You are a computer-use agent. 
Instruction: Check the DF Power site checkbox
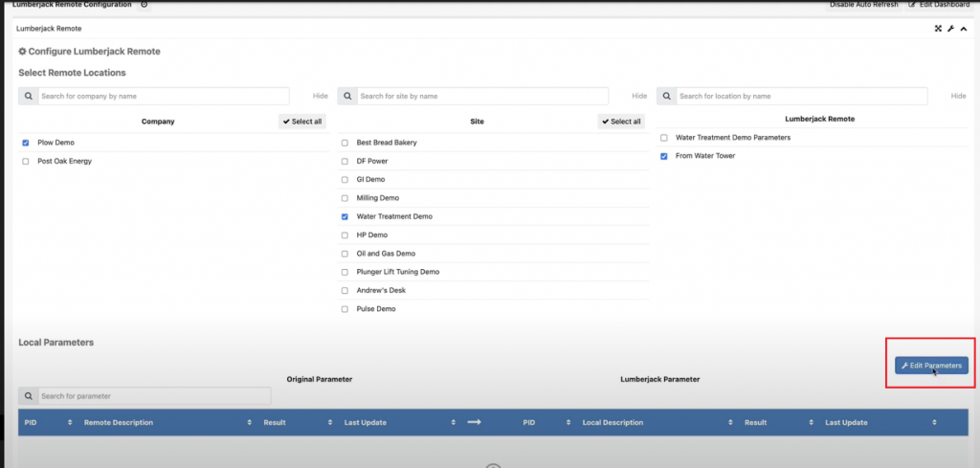345,161
